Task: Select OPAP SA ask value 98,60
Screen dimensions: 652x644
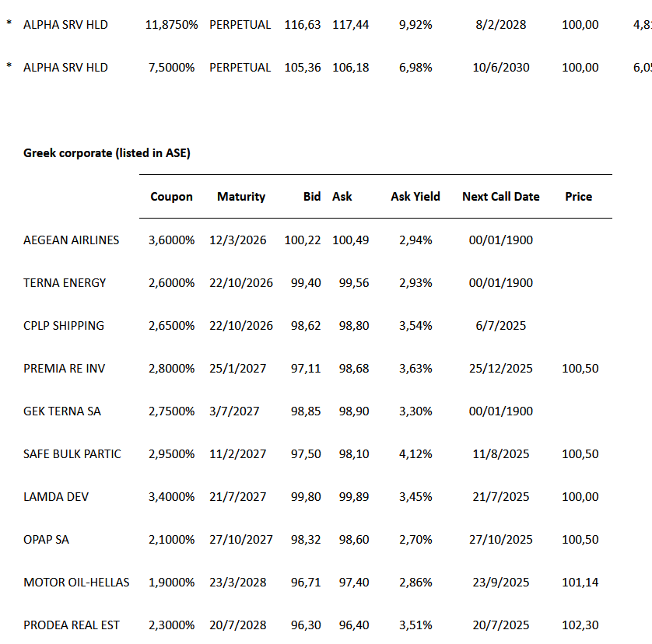Action: pos(354,540)
